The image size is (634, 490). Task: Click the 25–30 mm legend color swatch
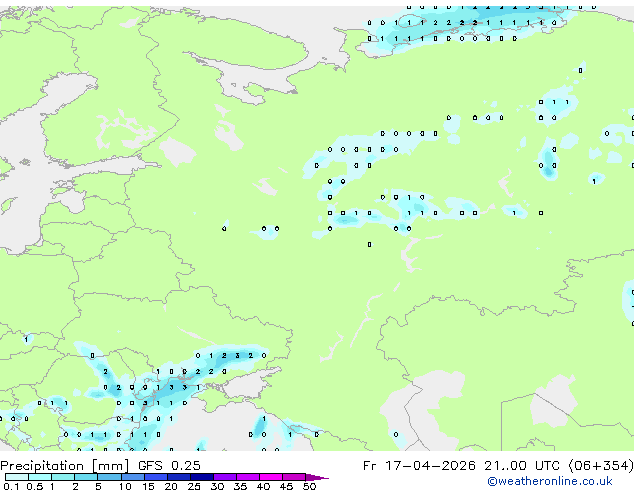pos(202,477)
